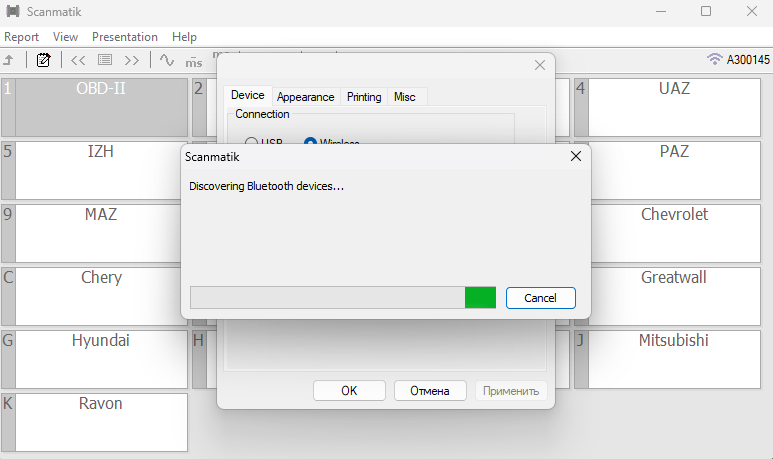Open the Report menu
773x459 pixels.
21,37
